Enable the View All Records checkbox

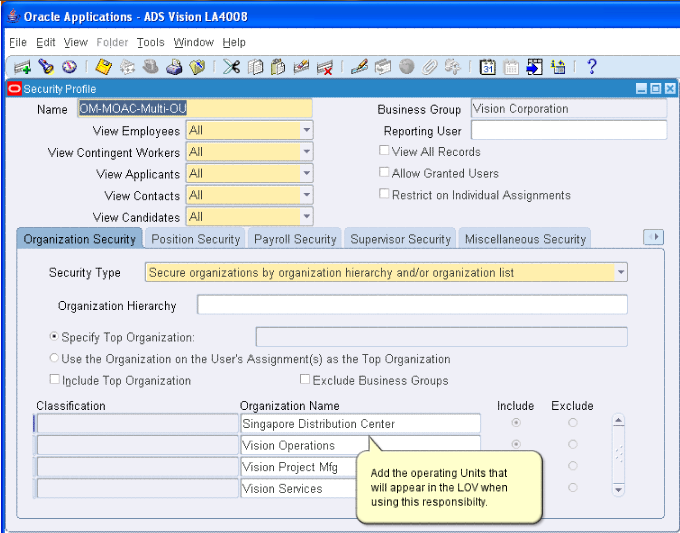[384, 150]
